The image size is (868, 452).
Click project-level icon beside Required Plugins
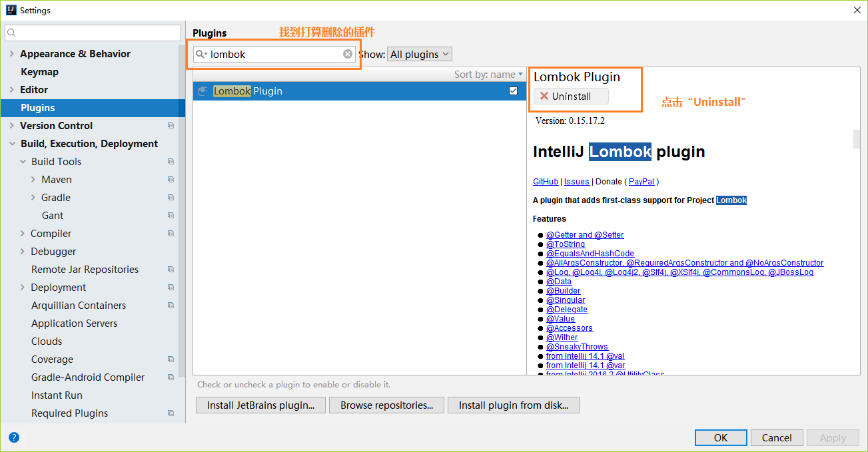pos(171,413)
